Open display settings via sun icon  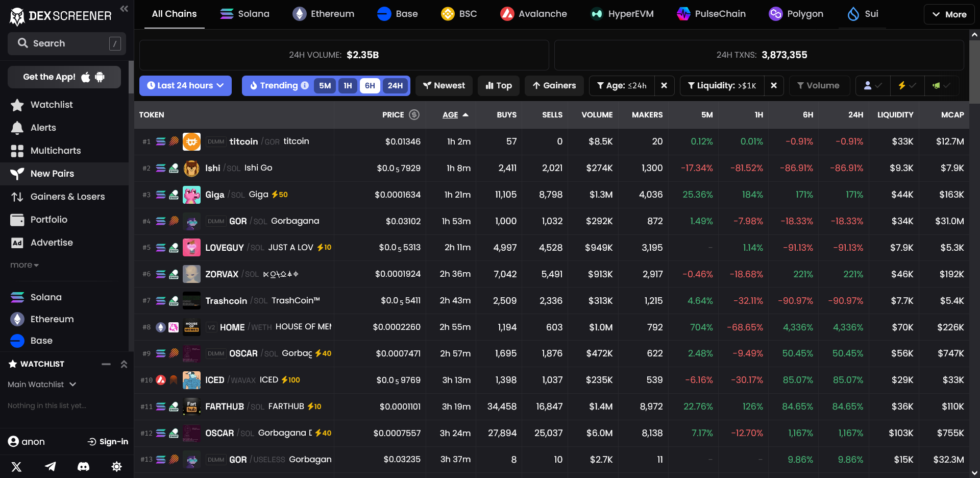click(x=116, y=466)
